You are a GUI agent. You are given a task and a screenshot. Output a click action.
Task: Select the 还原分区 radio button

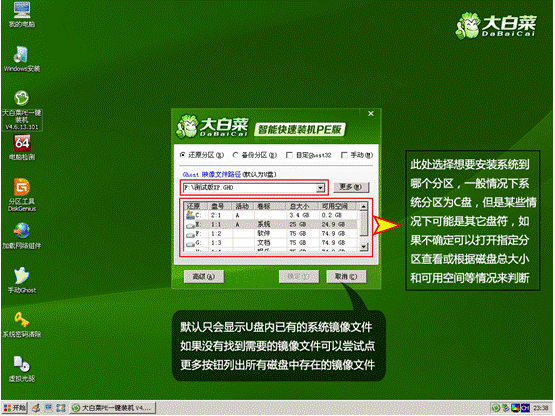[183, 155]
